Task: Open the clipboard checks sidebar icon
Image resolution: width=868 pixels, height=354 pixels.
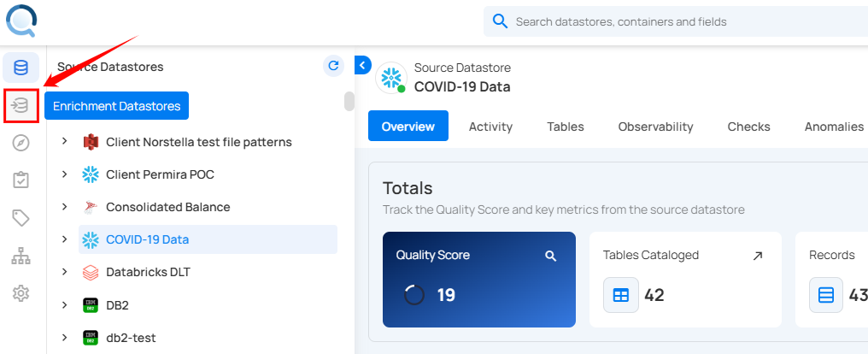Action: [21, 180]
